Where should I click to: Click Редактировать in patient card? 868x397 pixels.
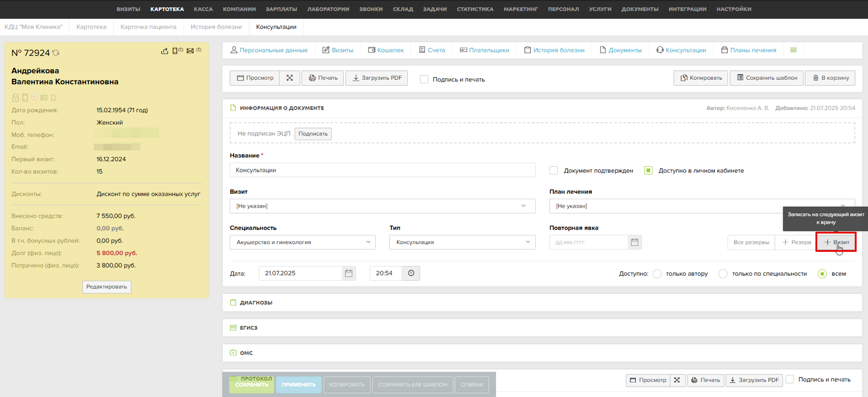107,287
